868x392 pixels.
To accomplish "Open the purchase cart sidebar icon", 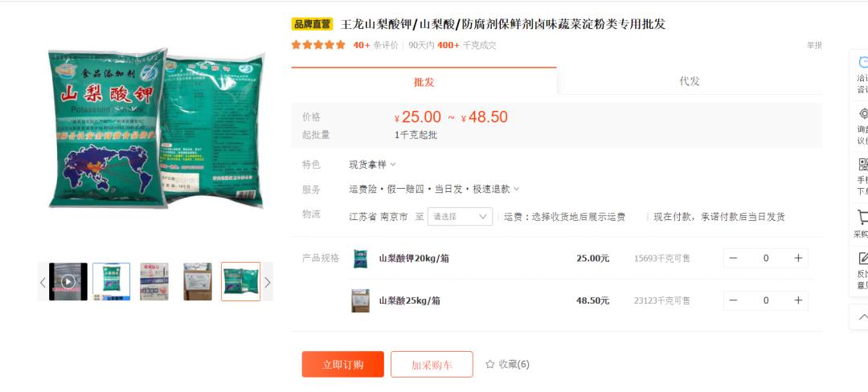I will (x=863, y=216).
